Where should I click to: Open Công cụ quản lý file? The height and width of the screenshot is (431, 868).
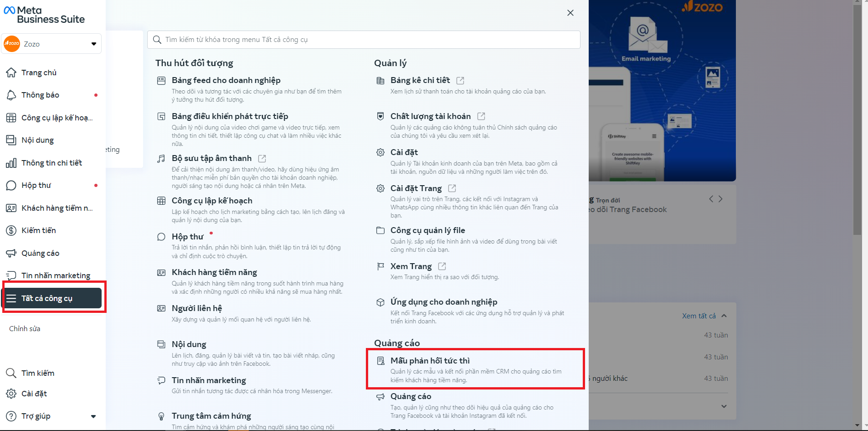427,230
